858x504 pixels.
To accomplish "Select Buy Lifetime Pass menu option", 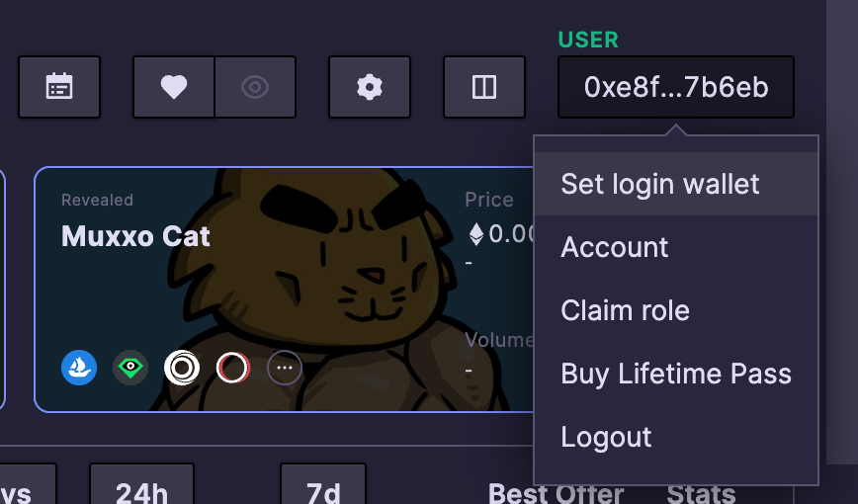I will 676,375.
